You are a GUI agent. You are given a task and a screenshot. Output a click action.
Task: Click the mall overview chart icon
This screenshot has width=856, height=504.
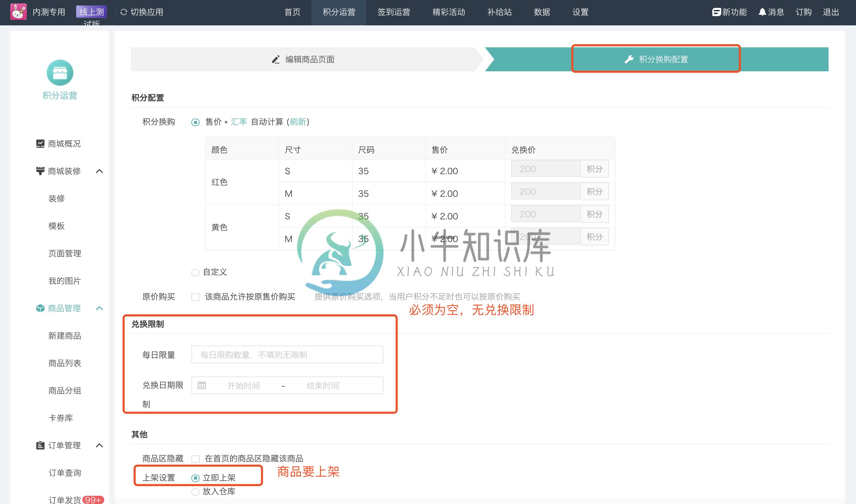(40, 144)
